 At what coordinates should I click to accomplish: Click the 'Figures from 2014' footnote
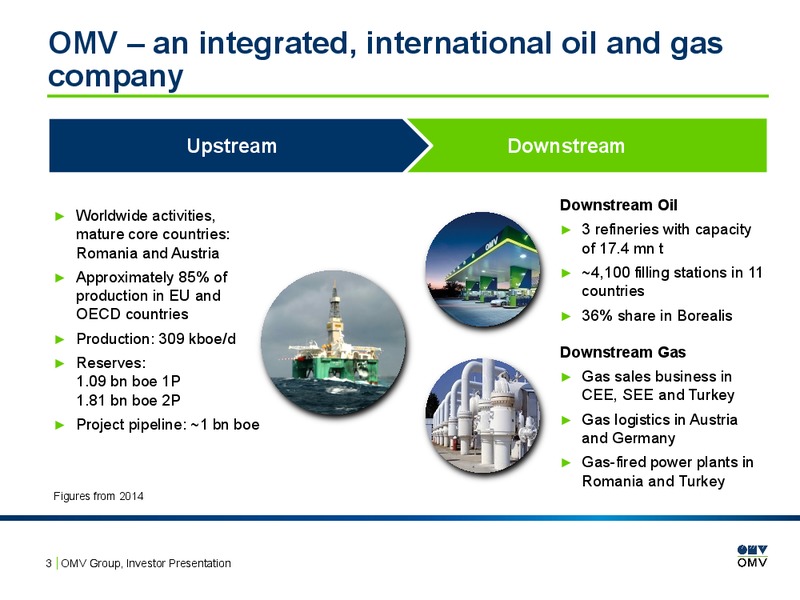pyautogui.click(x=98, y=496)
